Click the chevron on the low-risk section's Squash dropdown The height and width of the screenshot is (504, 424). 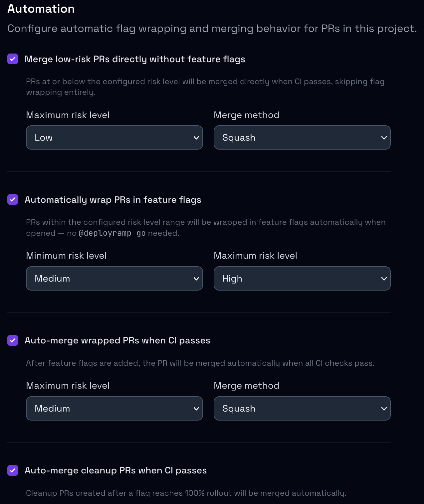click(x=384, y=138)
